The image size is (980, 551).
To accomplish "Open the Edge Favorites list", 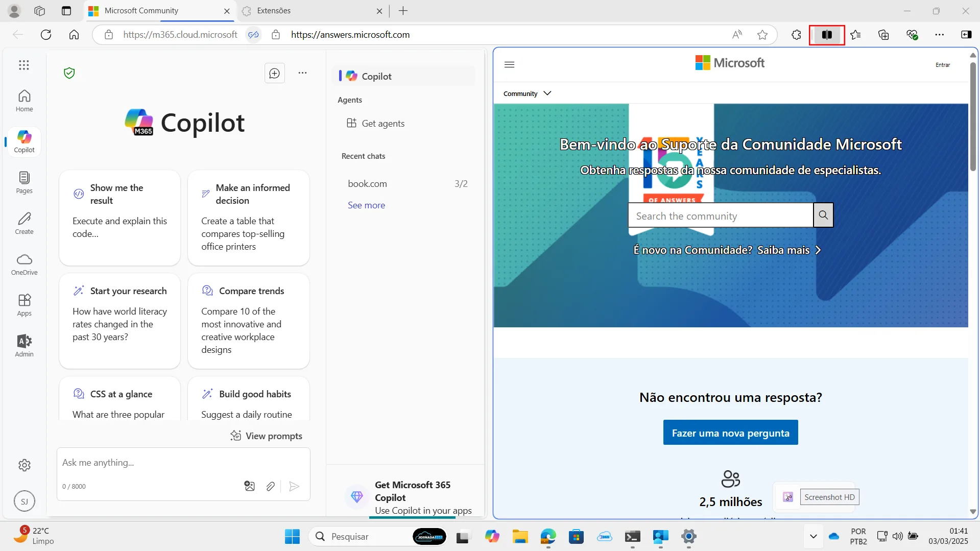I will (855, 35).
